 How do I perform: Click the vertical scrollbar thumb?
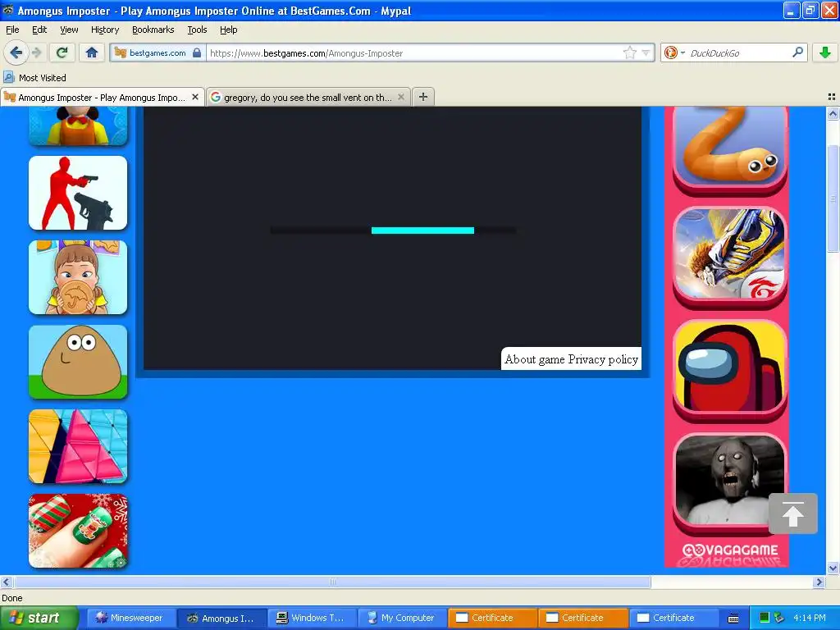tap(833, 199)
